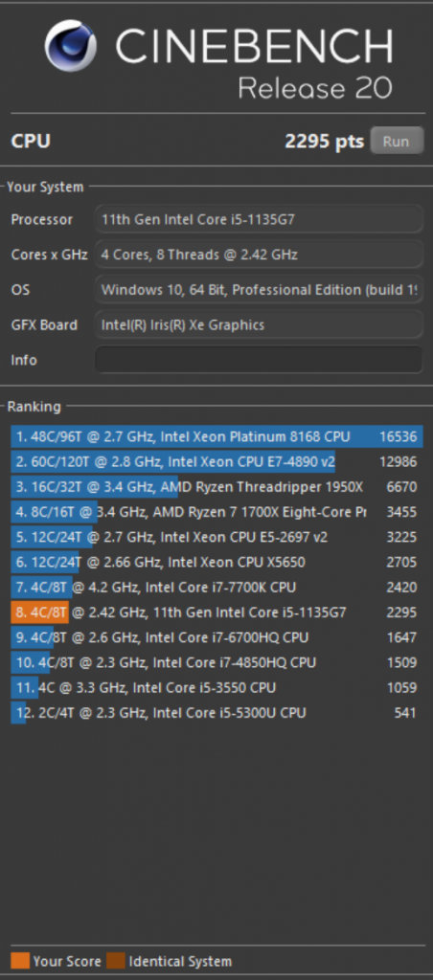
Task: Select ranking row 1 Xeon Platinum 8168
Action: point(216,436)
